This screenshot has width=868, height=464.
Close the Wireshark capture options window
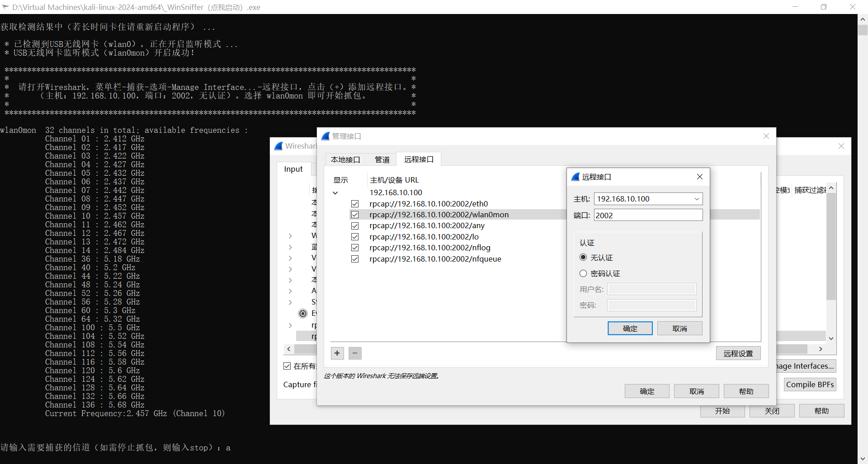click(x=841, y=146)
